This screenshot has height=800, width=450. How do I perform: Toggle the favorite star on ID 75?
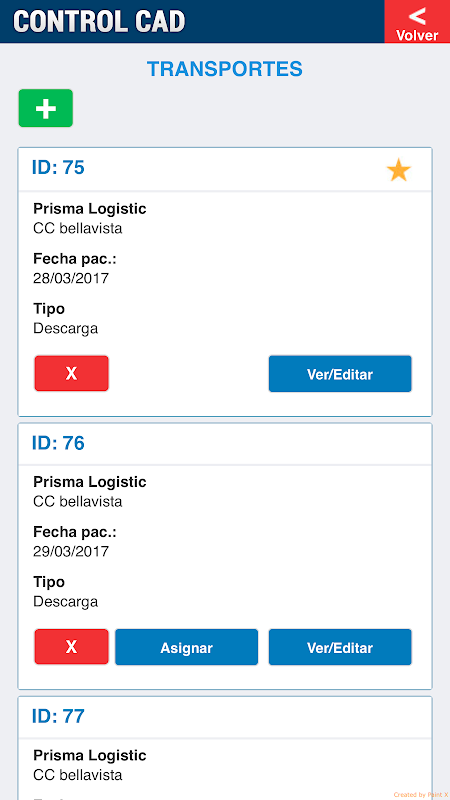(x=398, y=170)
